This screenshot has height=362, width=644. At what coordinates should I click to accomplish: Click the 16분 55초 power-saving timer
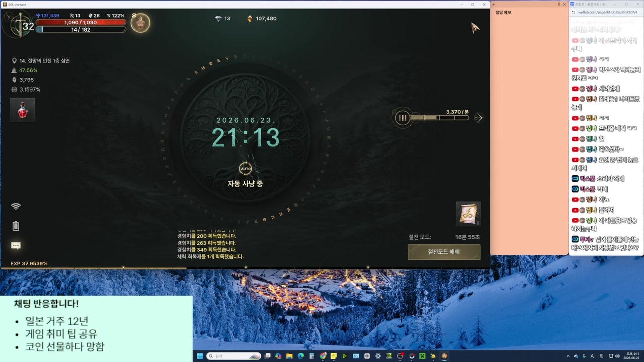pyautogui.click(x=467, y=237)
